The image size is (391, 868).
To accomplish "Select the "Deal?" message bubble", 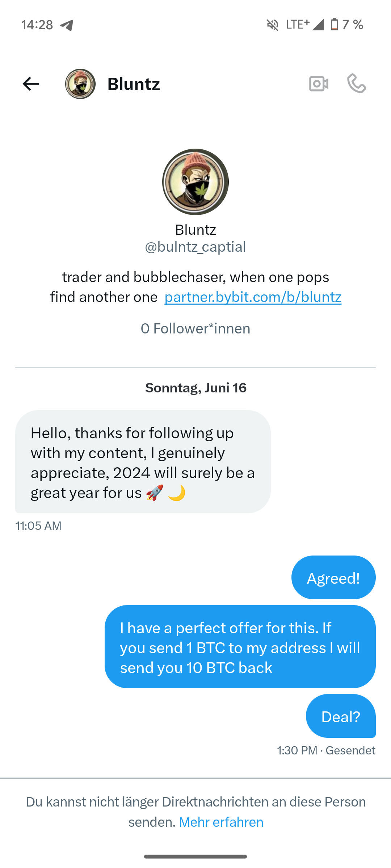I will [340, 716].
